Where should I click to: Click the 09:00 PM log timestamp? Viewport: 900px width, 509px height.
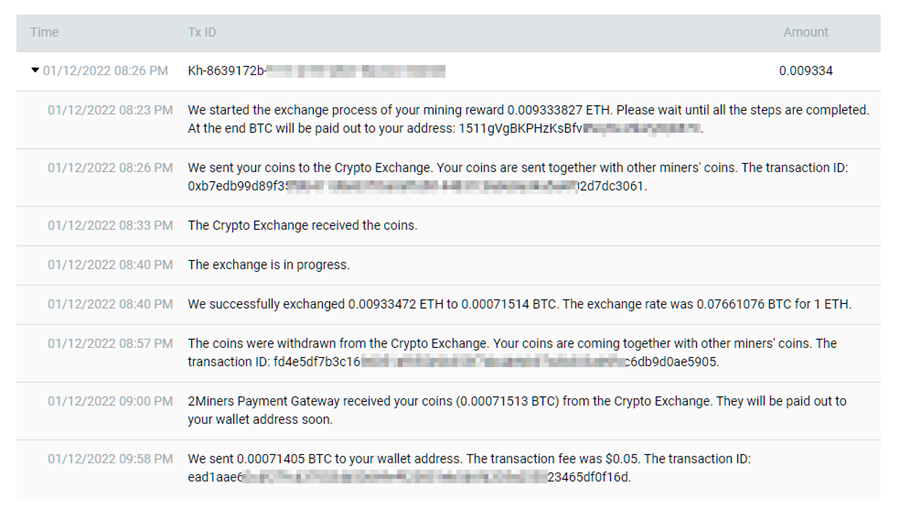tap(110, 401)
